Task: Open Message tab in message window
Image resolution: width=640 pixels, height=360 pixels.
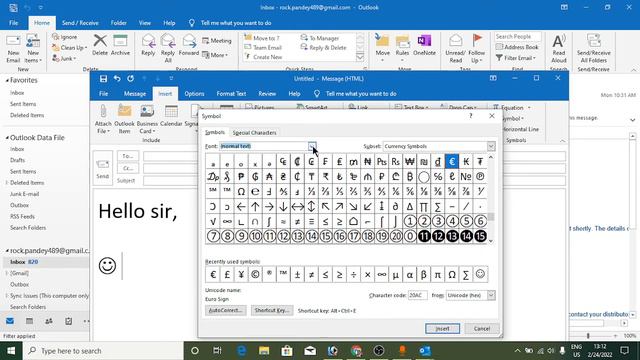Action: [135, 93]
